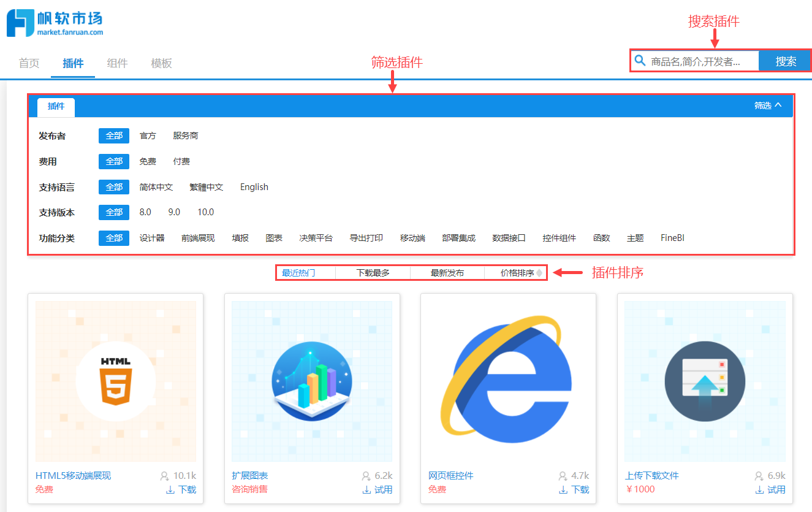Viewport: 812px width, 512px height.
Task: Click user count icon on 网页框控件 card
Action: click(563, 476)
